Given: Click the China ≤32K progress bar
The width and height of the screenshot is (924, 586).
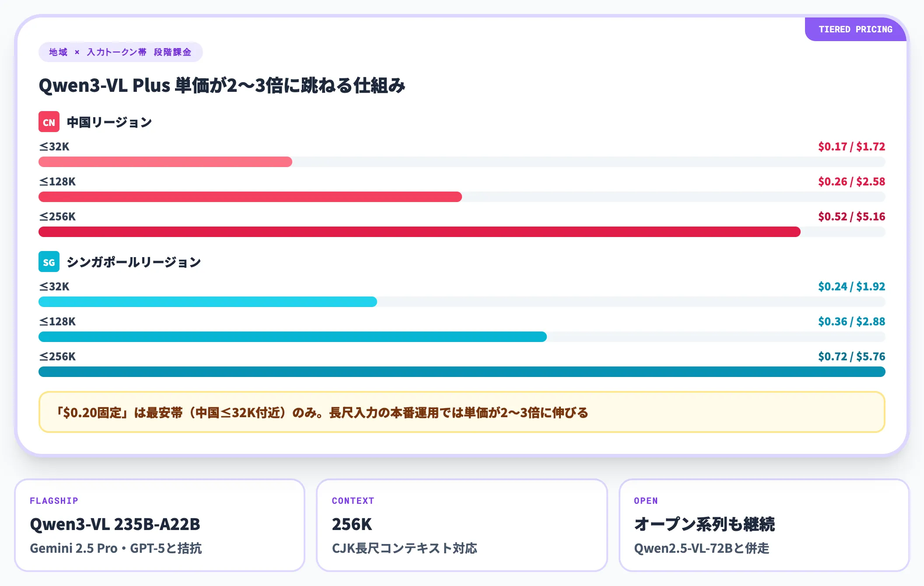Looking at the screenshot, I should (x=462, y=162).
